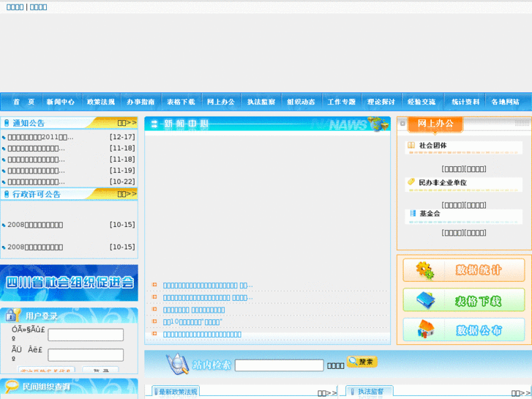Open the left bracketed link below 社会团体
Viewport: 532px width, 399px height.
click(453, 169)
